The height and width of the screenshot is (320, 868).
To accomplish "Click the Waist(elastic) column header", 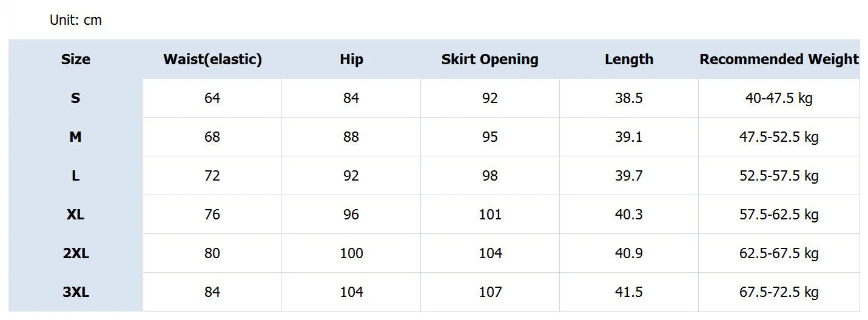I will click(212, 59).
